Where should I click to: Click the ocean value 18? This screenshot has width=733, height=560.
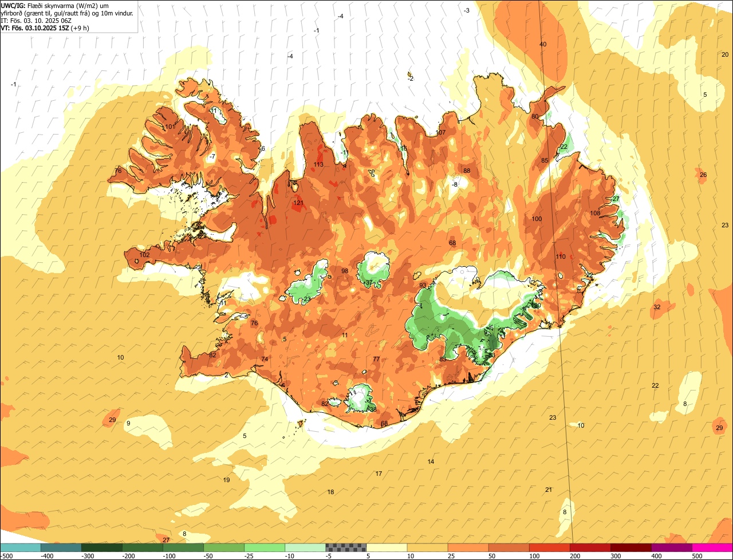click(x=330, y=492)
